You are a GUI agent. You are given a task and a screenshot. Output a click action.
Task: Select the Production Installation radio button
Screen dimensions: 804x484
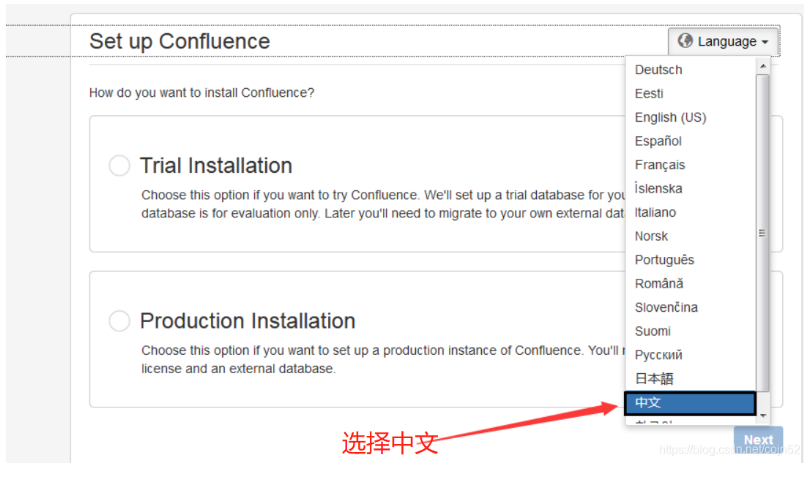click(119, 321)
